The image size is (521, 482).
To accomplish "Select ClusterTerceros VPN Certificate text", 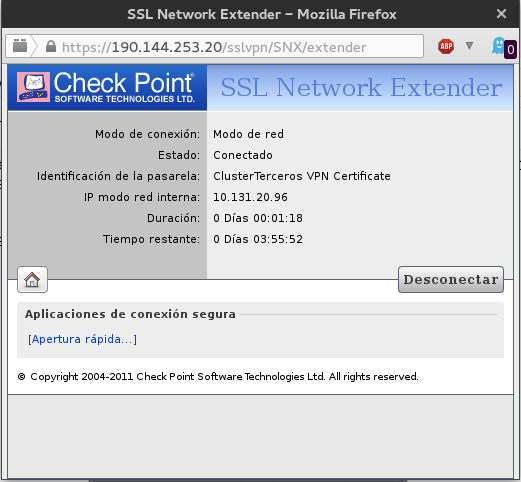I will 302,176.
